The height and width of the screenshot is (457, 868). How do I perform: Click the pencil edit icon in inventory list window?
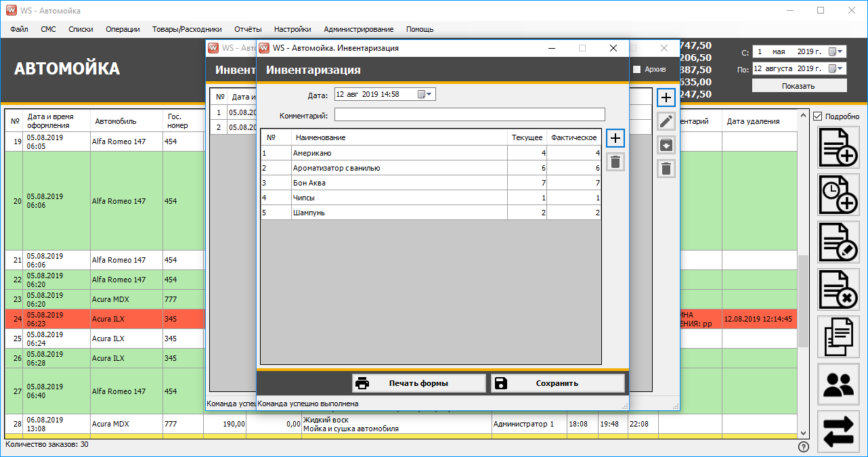666,121
